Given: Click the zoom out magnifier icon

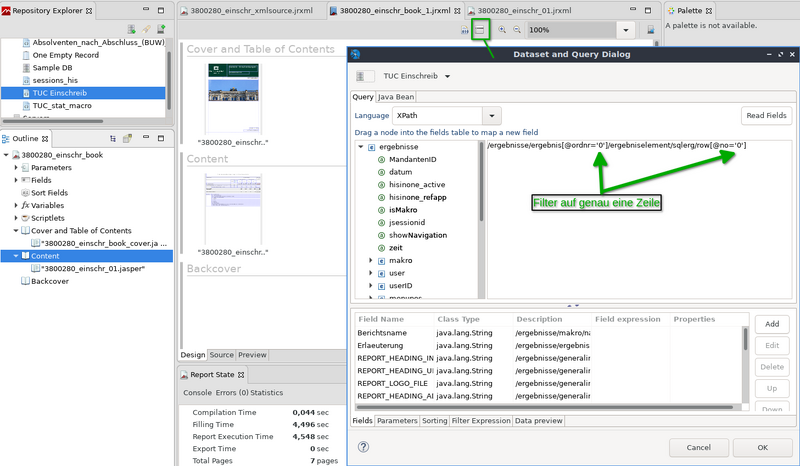Looking at the screenshot, I should [x=517, y=30].
